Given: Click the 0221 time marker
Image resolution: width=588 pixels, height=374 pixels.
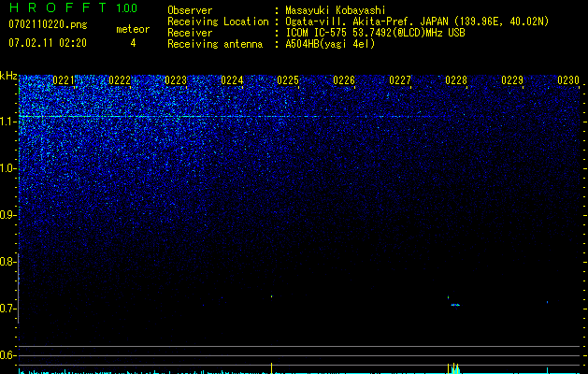Looking at the screenshot, I should click(64, 80).
